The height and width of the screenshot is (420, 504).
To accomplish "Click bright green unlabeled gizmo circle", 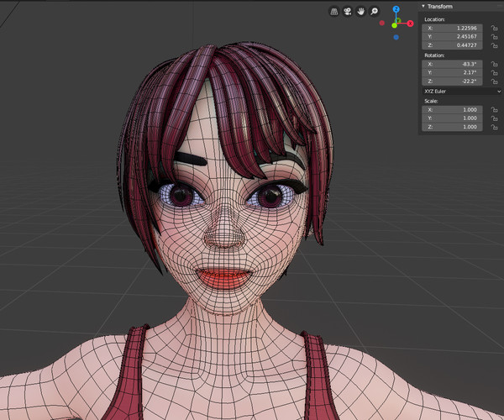I will point(395,25).
